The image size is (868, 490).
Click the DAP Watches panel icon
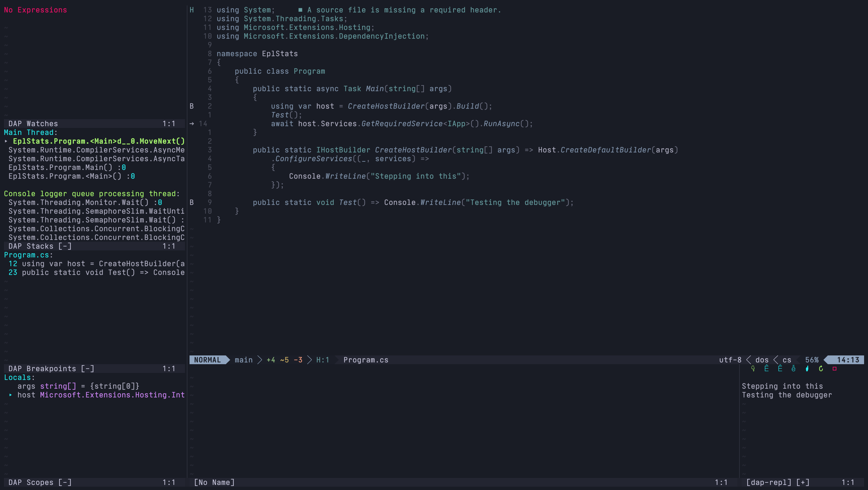pyautogui.click(x=34, y=123)
